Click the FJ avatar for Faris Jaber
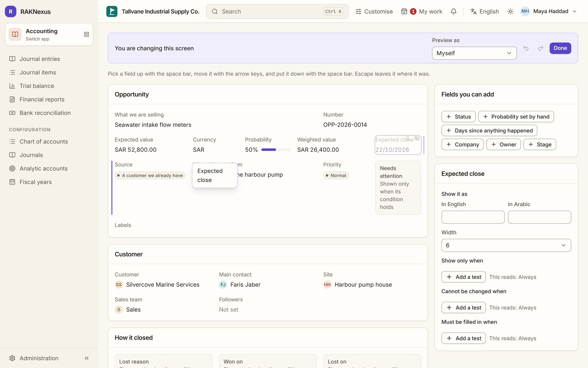The height and width of the screenshot is (368, 588). click(223, 284)
